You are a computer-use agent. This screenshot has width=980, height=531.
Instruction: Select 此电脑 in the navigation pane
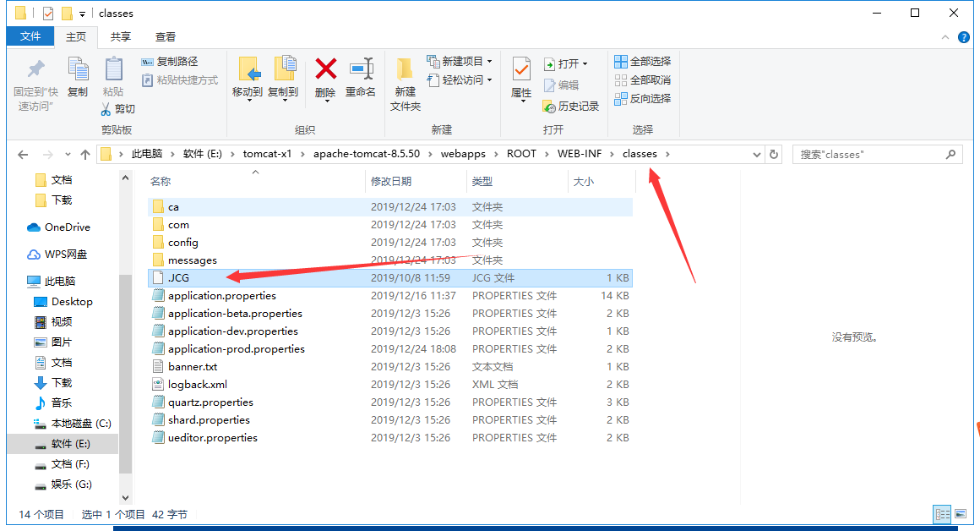coord(52,282)
